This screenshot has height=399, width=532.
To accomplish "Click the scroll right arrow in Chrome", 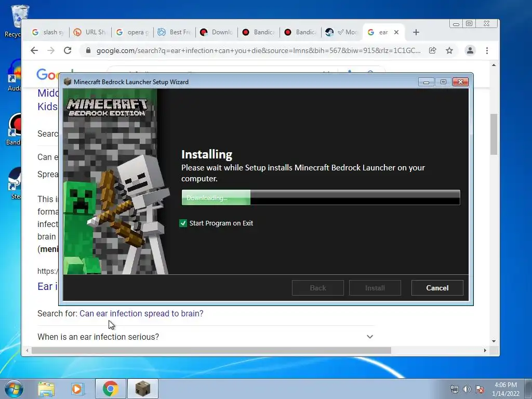I will 485,350.
